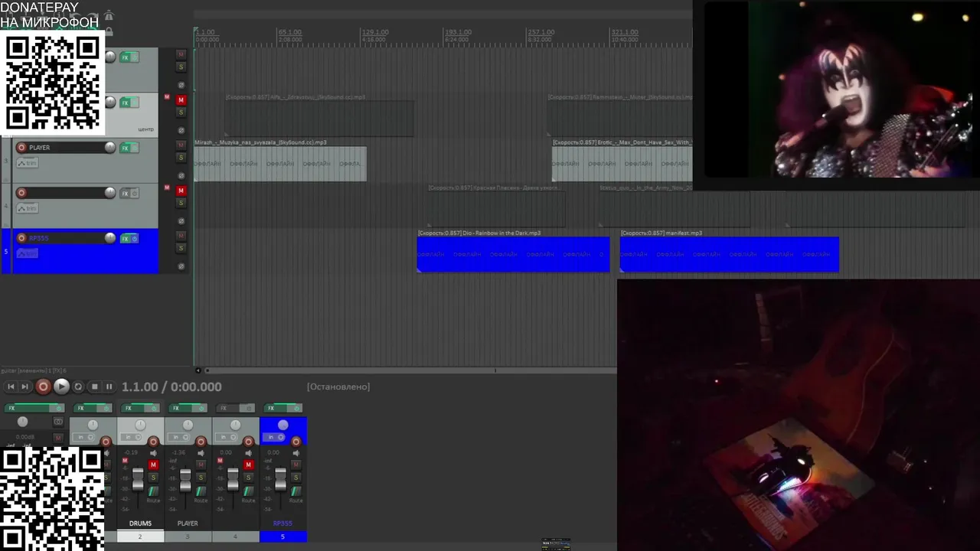Image resolution: width=980 pixels, height=551 pixels.
Task: Open the PLAYER track trim automation menu
Action: click(x=28, y=162)
